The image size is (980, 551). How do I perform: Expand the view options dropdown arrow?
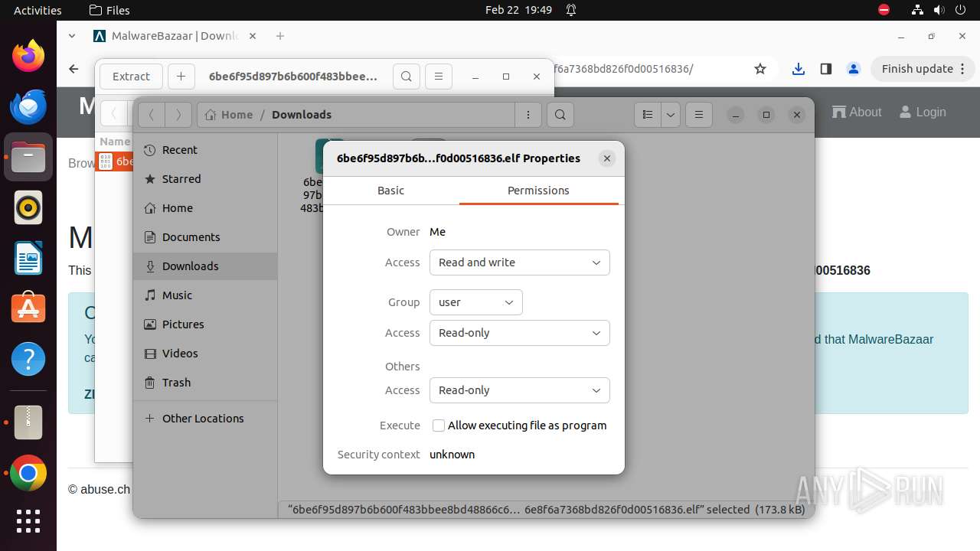click(671, 115)
